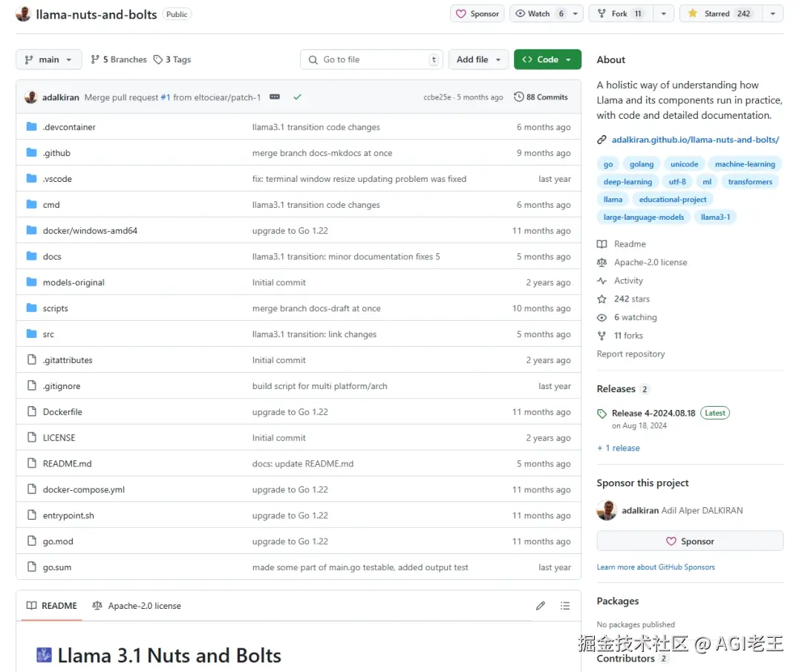Open the entrypoint.sh file icon
802x672 pixels.
(32, 515)
